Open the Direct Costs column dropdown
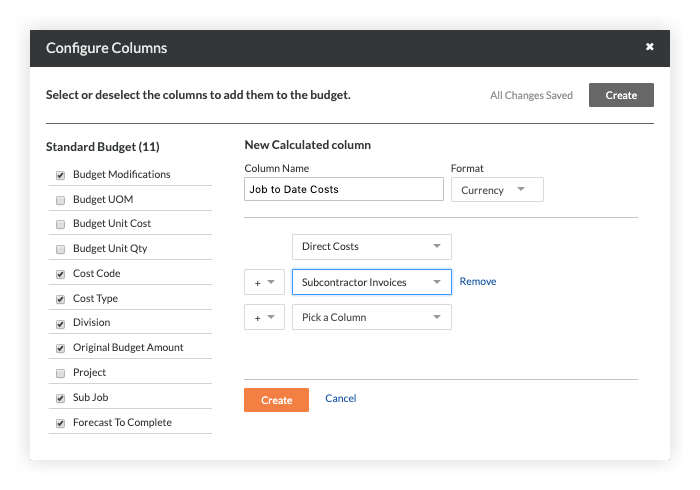This screenshot has width=700, height=490. point(371,246)
